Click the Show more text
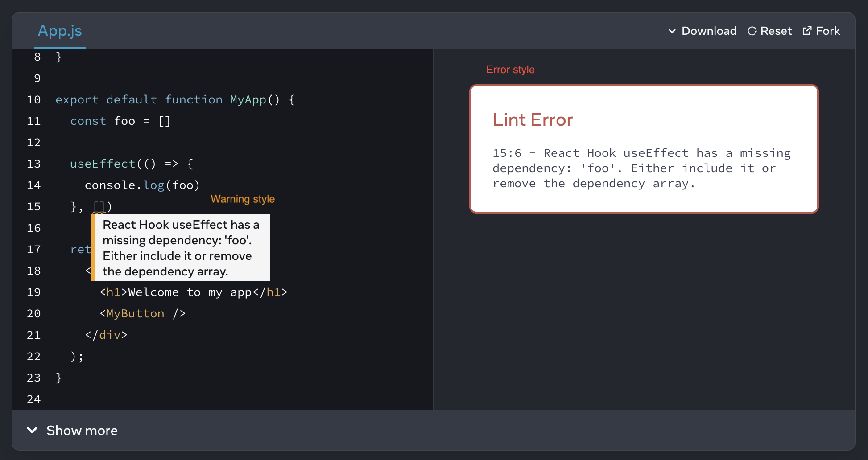Image resolution: width=868 pixels, height=460 pixels. coord(82,431)
